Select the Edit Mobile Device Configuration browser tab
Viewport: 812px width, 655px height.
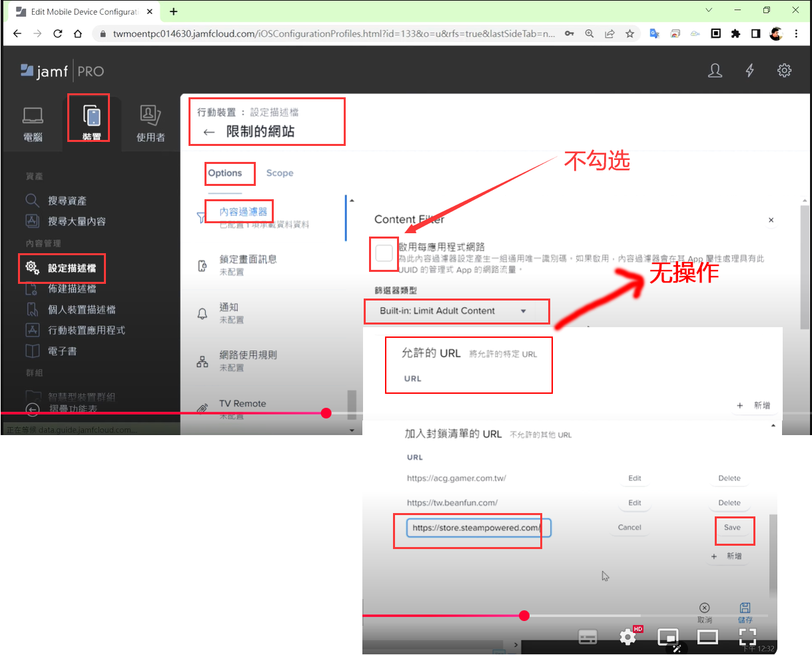(x=84, y=11)
